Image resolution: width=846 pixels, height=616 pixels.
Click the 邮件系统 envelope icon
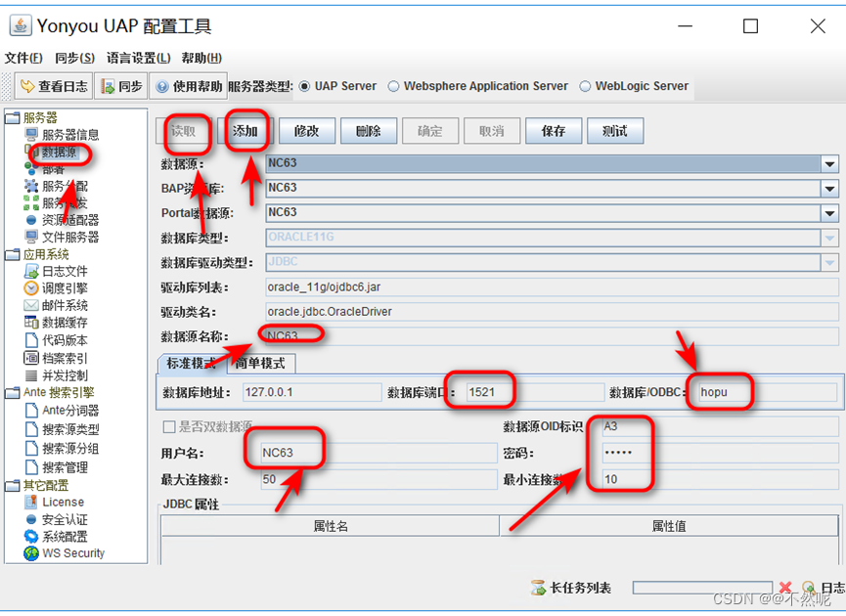31,305
